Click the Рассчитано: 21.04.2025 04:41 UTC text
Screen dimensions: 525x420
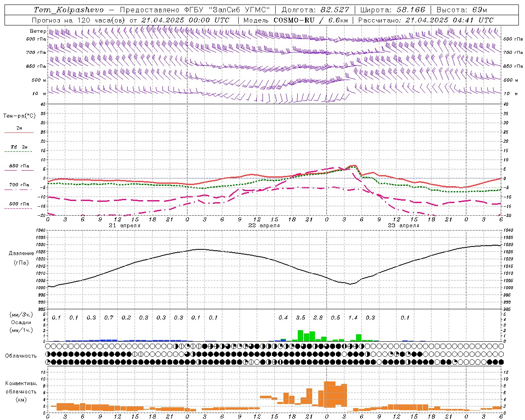[426, 20]
